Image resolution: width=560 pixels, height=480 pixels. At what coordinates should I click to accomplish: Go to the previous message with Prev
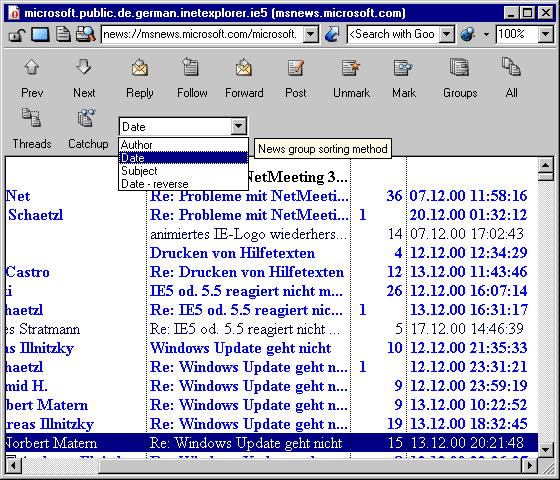(32, 78)
